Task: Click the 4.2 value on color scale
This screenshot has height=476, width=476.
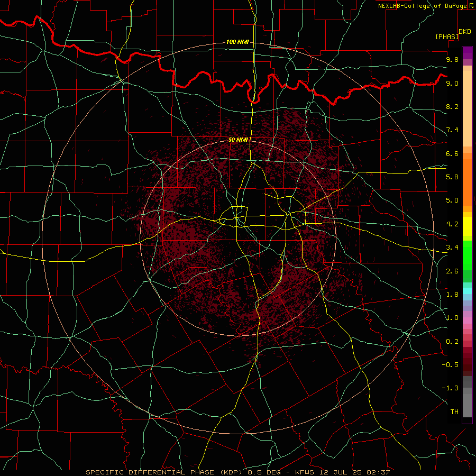Action: [x=452, y=224]
